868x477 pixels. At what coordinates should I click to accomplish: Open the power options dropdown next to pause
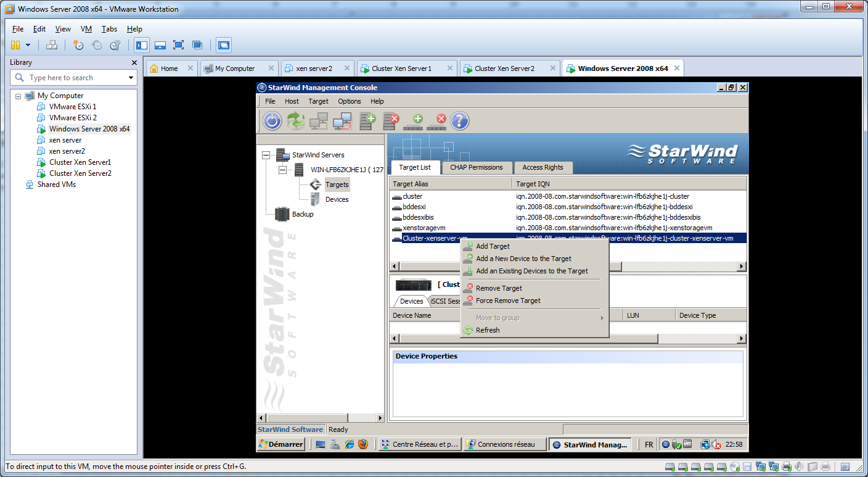28,45
